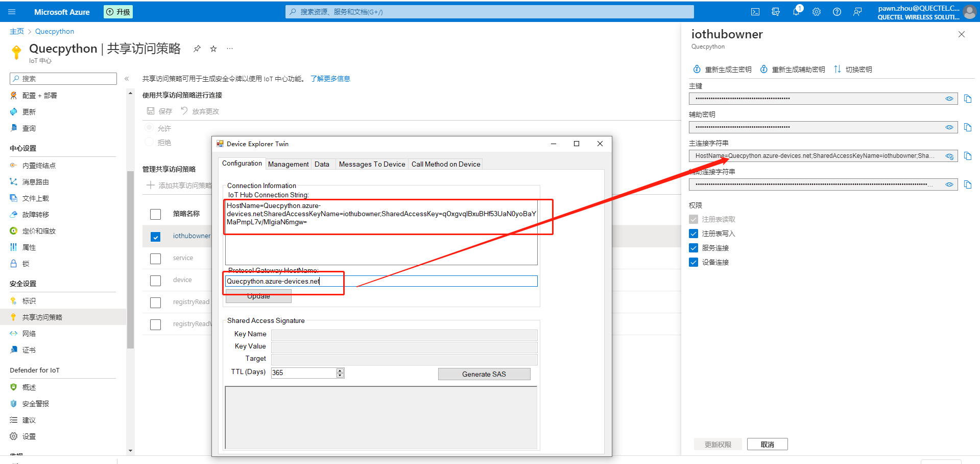This screenshot has width=980, height=464.
Task: Click the Upgrade button in header
Action: 118,12
